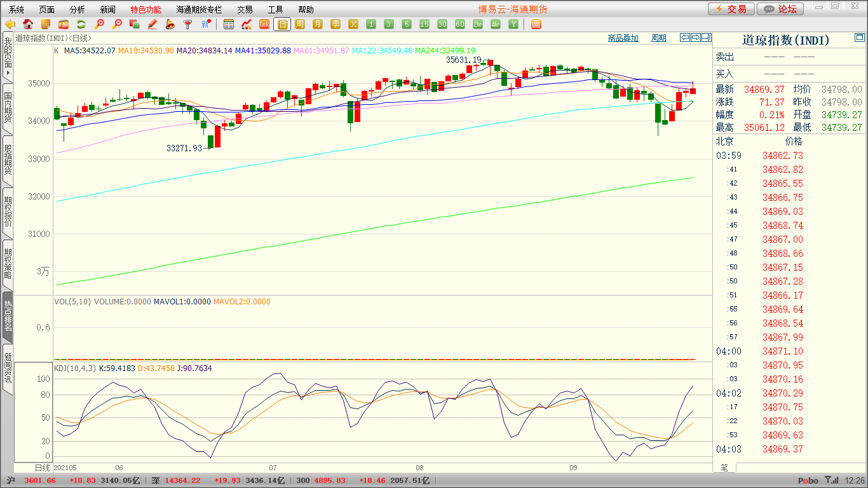Click the 论坛 forum button
868x488 pixels.
click(780, 9)
